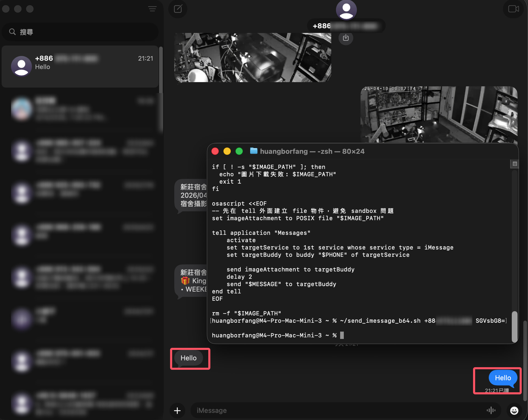This screenshot has width=528, height=420.
Task: Start a FaceTime video call
Action: [513, 9]
